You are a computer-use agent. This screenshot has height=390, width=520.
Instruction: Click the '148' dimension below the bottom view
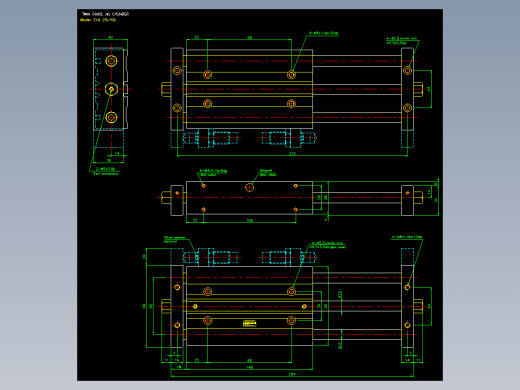pyautogui.click(x=249, y=367)
